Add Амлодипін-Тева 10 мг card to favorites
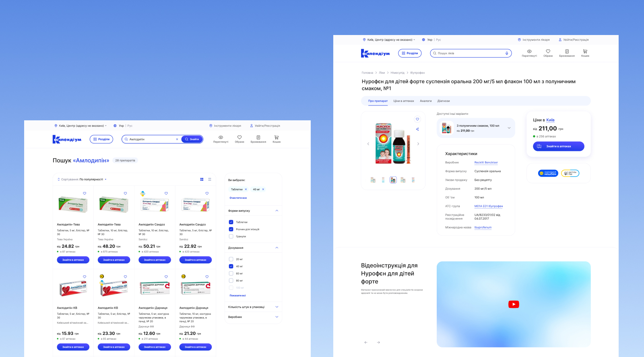The width and height of the screenshot is (644, 357). [x=125, y=193]
